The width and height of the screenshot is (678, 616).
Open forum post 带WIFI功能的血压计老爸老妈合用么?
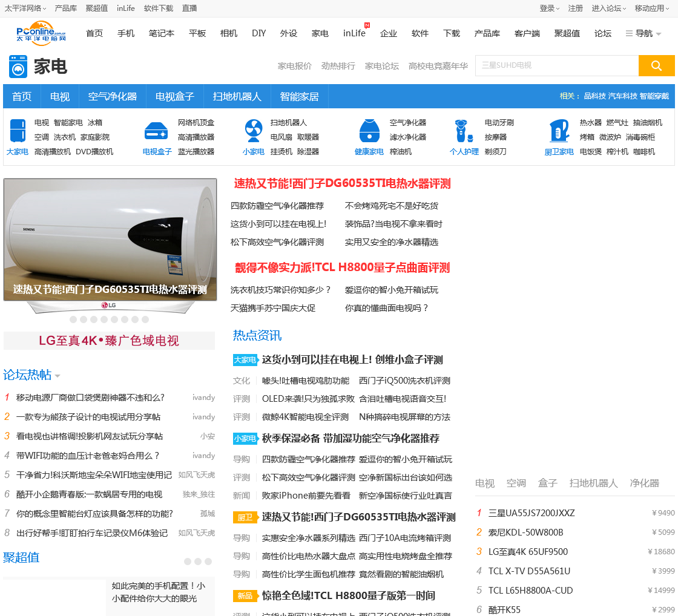point(88,455)
